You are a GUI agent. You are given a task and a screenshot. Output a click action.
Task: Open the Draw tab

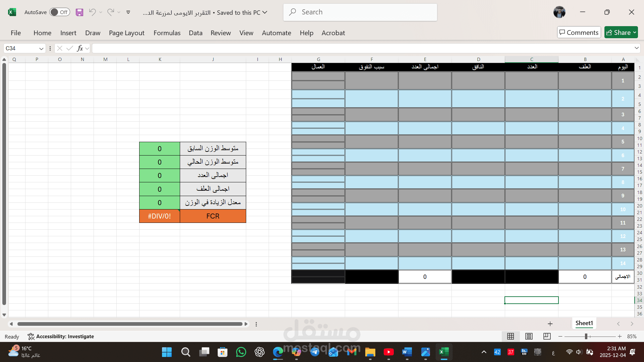[93, 33]
